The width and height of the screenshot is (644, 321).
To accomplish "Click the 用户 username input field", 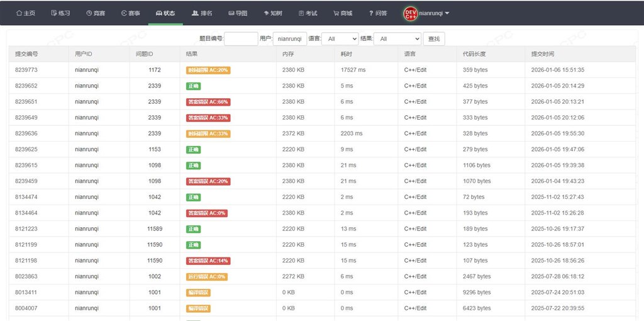I will click(x=290, y=39).
